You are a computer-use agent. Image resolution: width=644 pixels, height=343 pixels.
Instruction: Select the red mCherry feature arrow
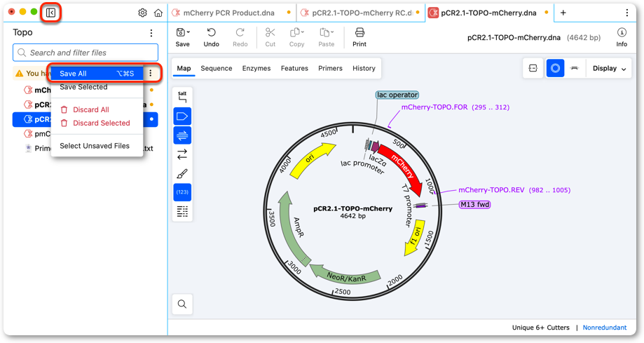pyautogui.click(x=402, y=168)
